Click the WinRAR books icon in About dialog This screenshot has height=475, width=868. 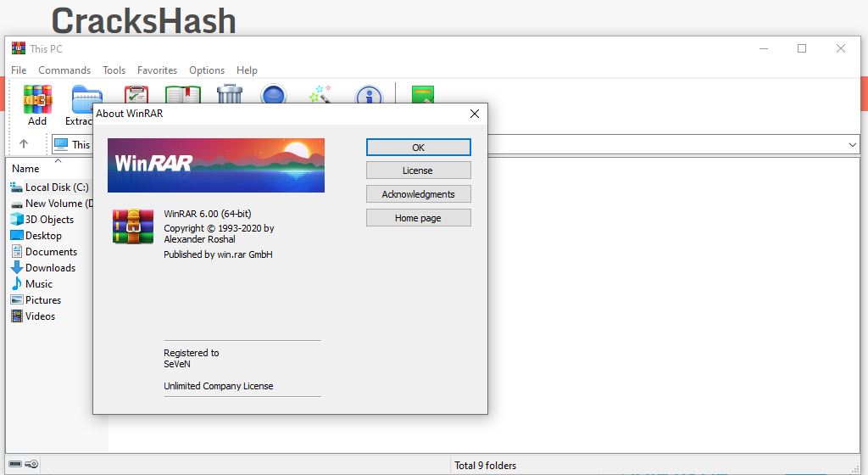[x=133, y=226]
